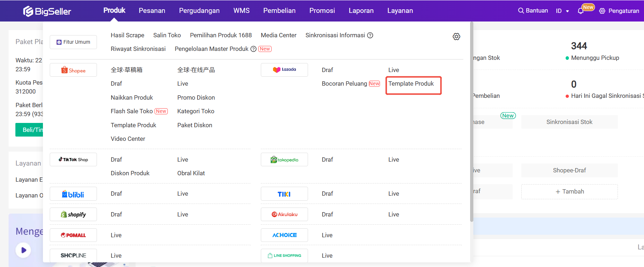
Task: Click the menu settings gear icon
Action: point(456,37)
